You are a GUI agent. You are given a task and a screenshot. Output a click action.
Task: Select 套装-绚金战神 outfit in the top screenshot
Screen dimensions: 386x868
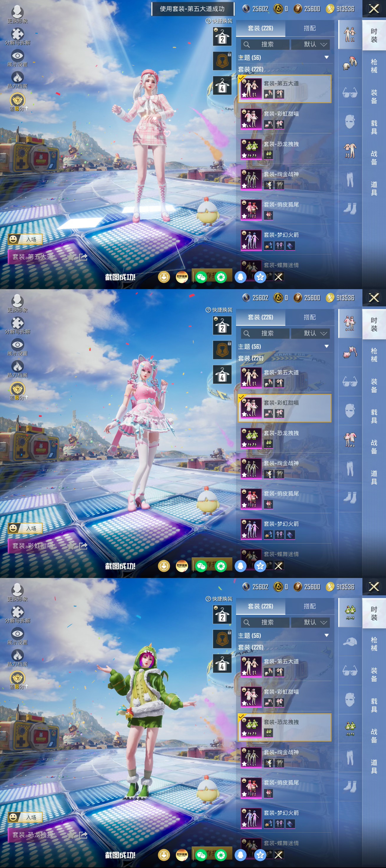coord(285,179)
